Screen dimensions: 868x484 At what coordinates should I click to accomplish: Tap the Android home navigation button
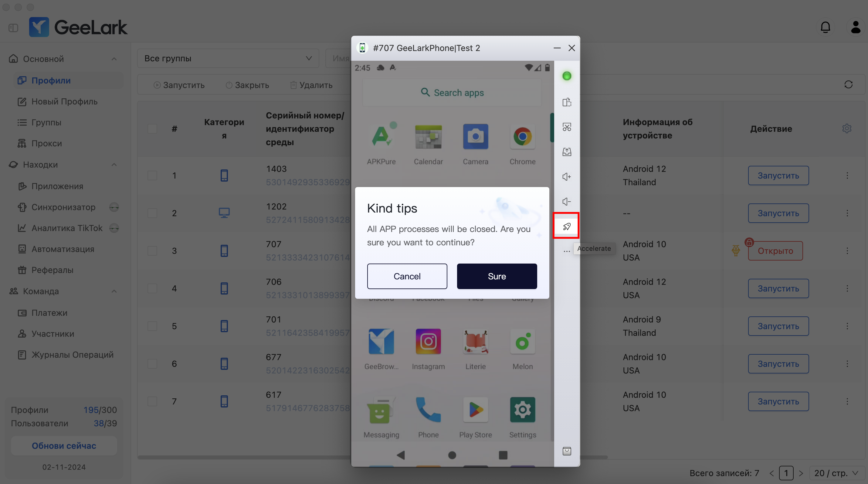click(452, 455)
